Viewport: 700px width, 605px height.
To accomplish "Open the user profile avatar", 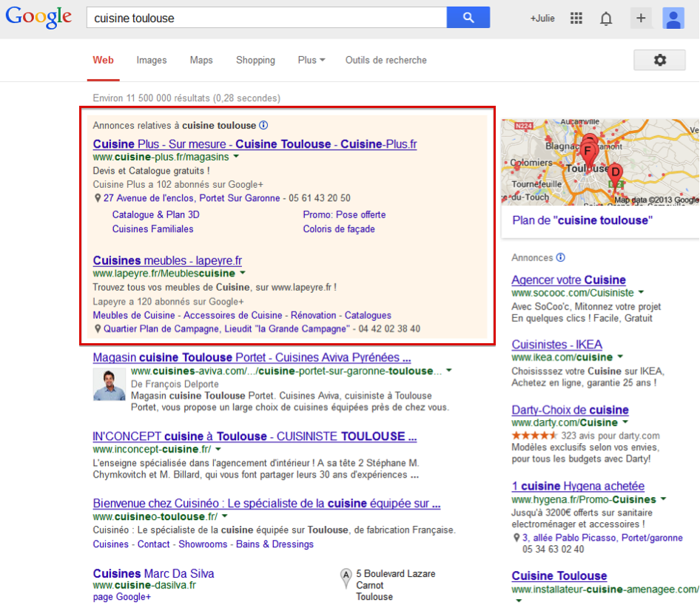I will pyautogui.click(x=673, y=18).
